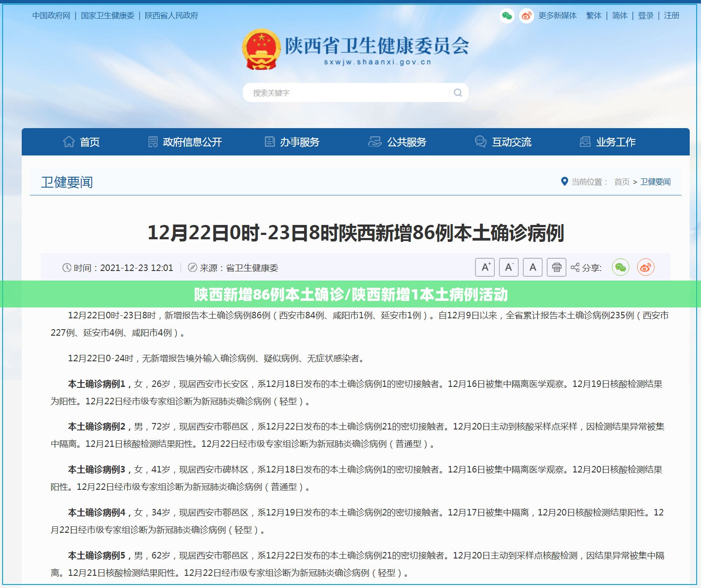Click the green banner 陕西新增86例本土确诊
The image size is (701, 588).
pos(350,294)
